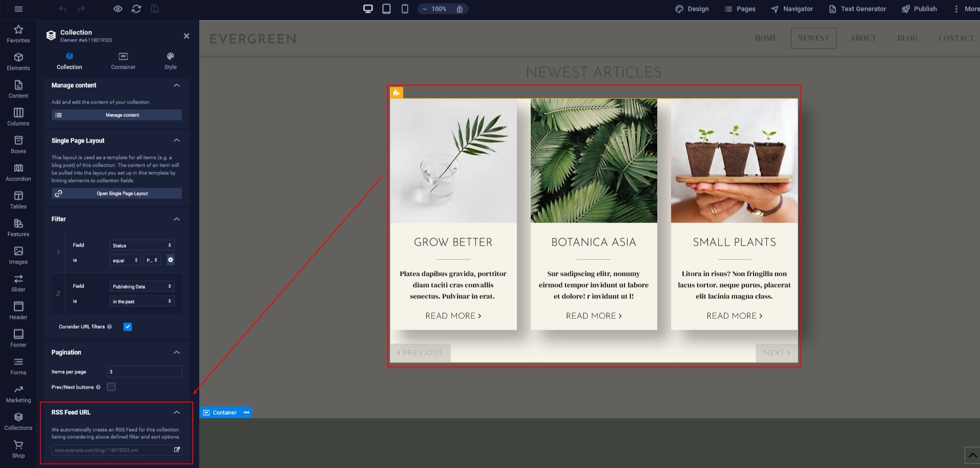Open Columns in left sidebar
This screenshot has width=980, height=468.
(x=18, y=117)
